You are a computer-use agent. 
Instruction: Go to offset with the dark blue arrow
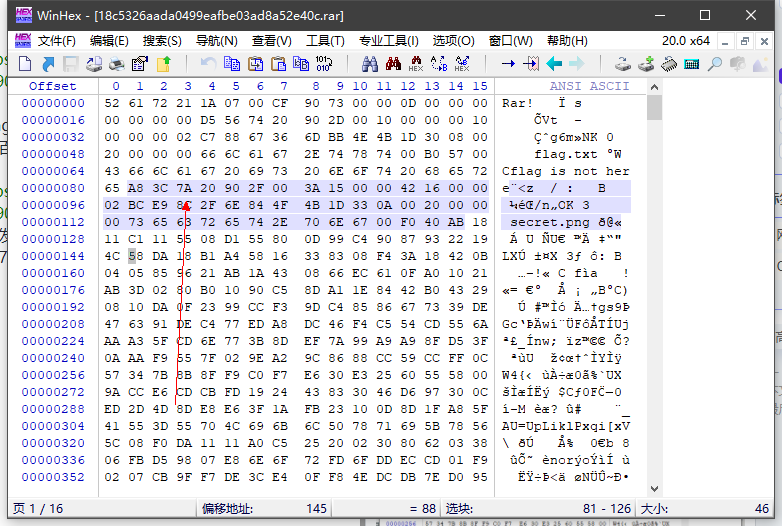(508, 64)
